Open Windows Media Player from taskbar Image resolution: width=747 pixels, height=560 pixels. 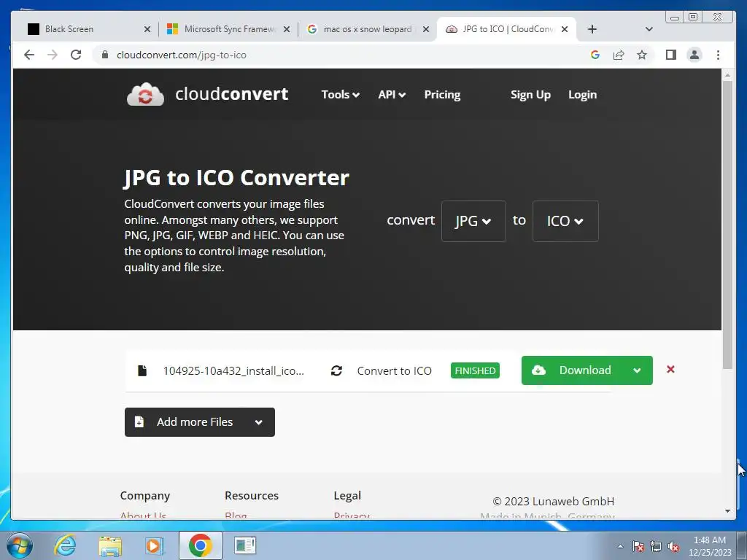[155, 545]
